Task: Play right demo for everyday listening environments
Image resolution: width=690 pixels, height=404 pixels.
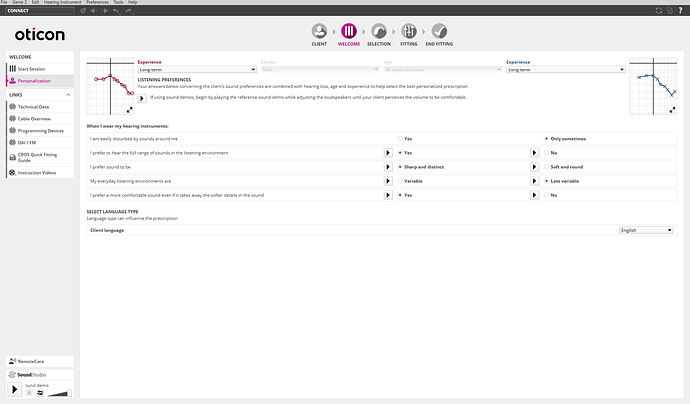Action: click(534, 181)
